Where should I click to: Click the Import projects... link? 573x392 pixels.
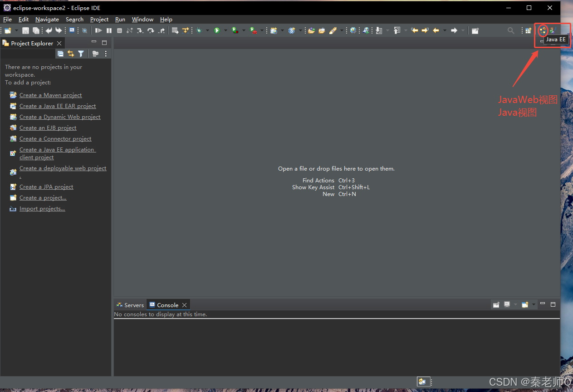pos(42,209)
